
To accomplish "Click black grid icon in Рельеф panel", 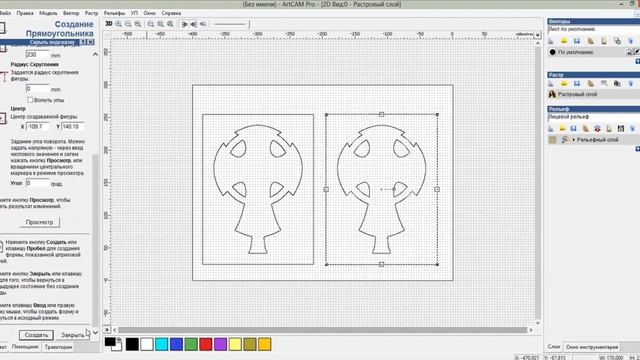I will [620, 129].
